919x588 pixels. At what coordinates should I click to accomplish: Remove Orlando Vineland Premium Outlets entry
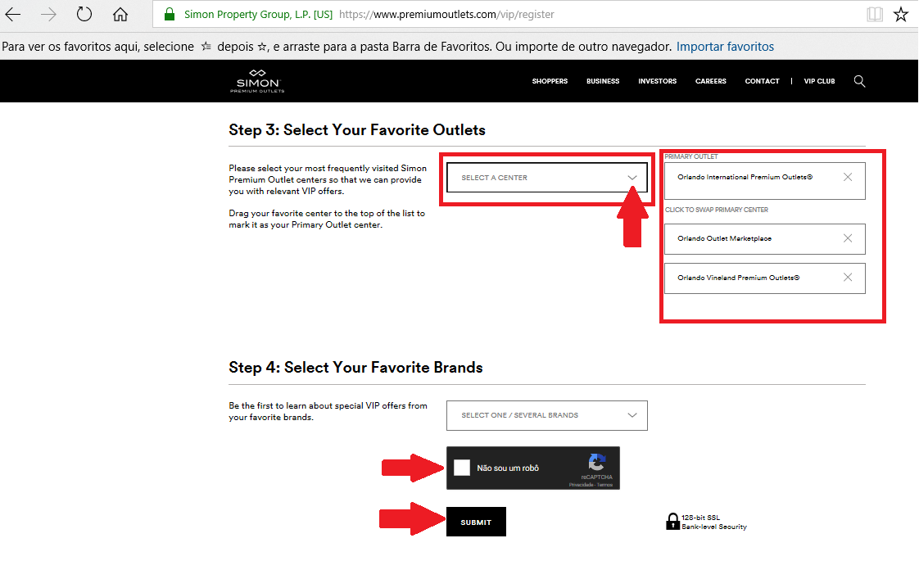click(848, 278)
